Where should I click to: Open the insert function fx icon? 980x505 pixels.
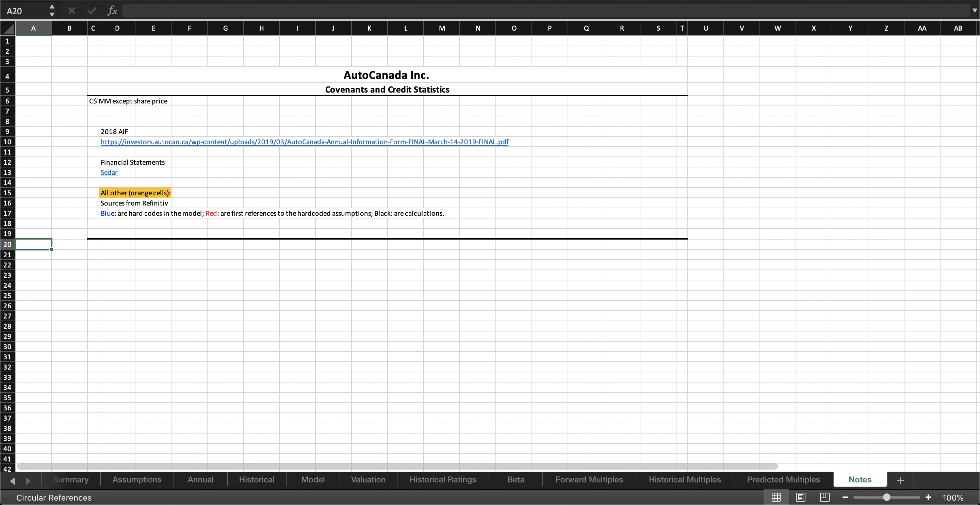(x=112, y=11)
